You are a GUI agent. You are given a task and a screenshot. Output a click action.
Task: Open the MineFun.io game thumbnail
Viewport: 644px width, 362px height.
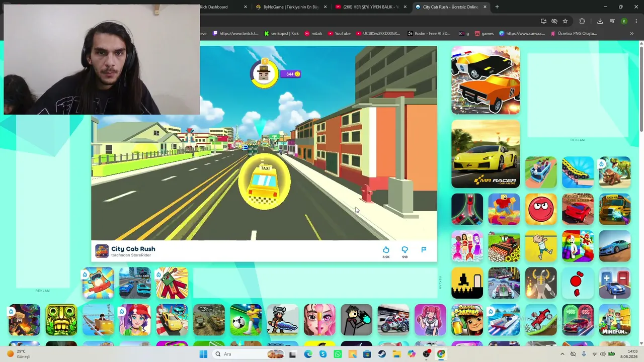pyautogui.click(x=615, y=320)
